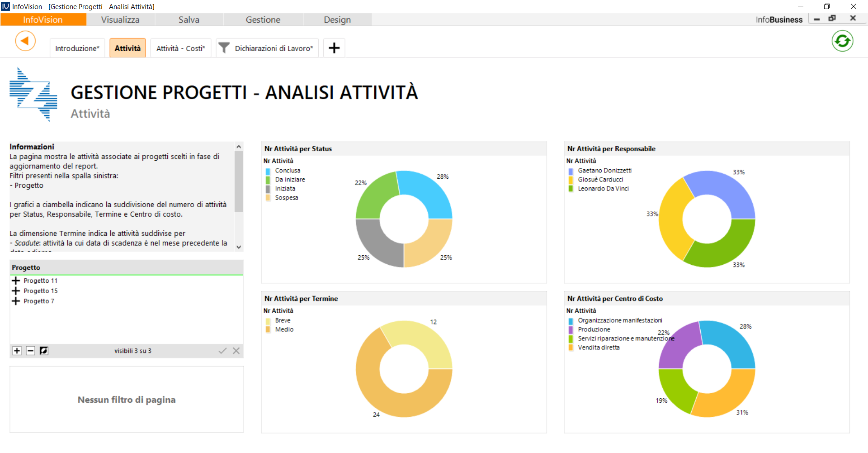Screen dimensions: 868x453
Task: Click the funnel filter icon on Dichiarazioni tab
Action: coord(224,48)
